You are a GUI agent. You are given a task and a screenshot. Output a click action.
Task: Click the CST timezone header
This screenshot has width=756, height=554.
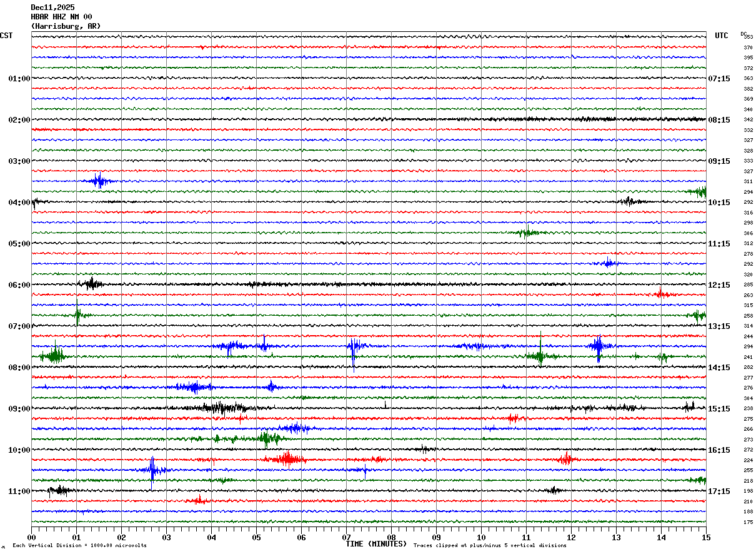6,36
